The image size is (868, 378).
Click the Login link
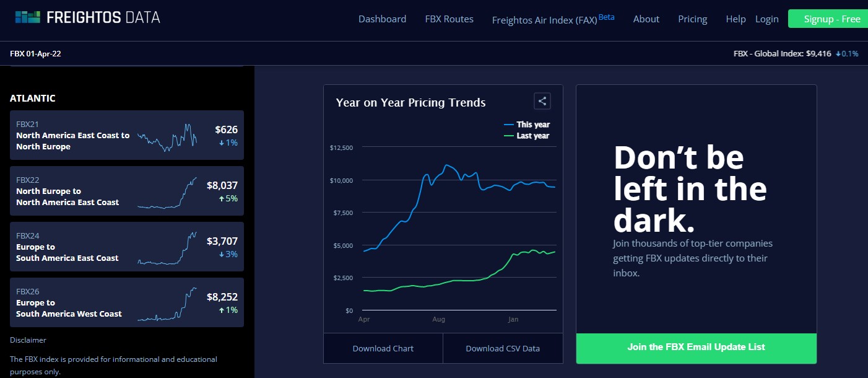766,19
